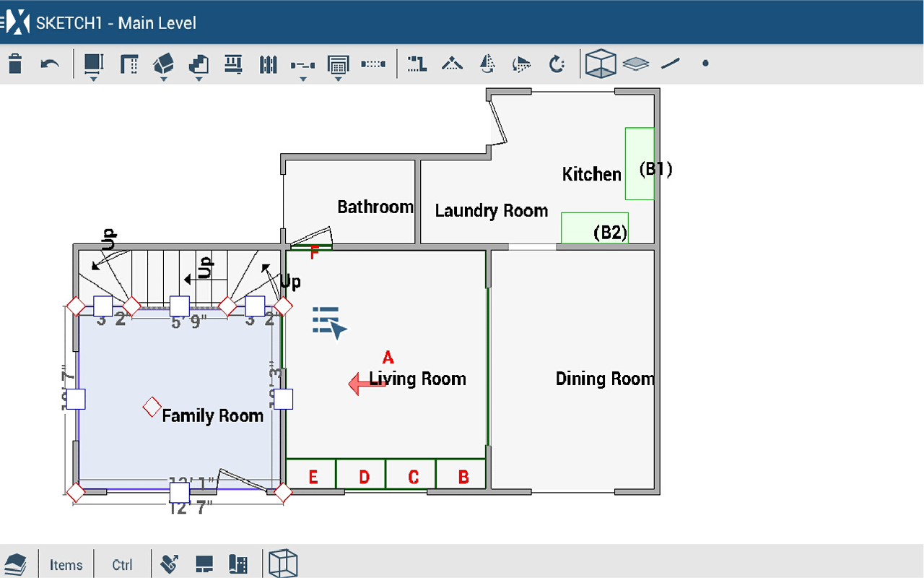Select the block labeled D
This screenshot has width=924, height=578.
point(362,474)
